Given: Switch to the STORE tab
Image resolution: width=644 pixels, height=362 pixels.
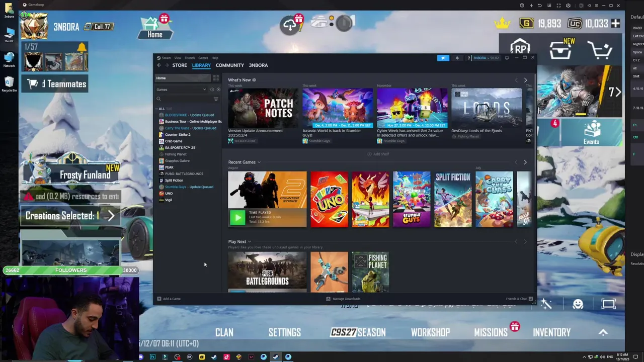Looking at the screenshot, I should click(180, 65).
